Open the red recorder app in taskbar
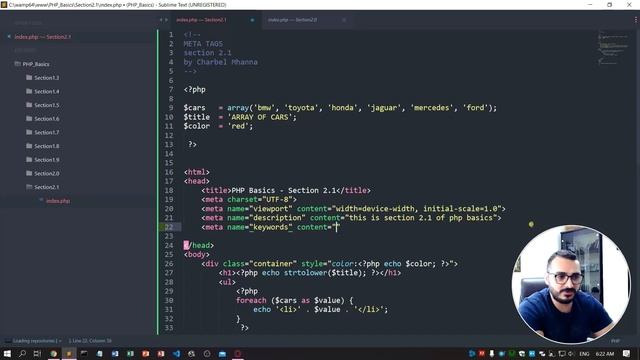Screen dimensions: 640x360 coord(238,353)
